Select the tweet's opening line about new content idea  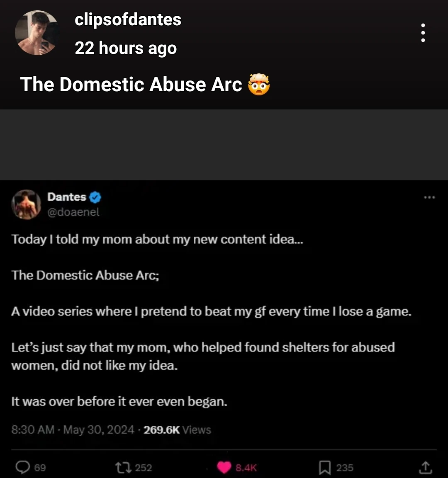pos(157,239)
